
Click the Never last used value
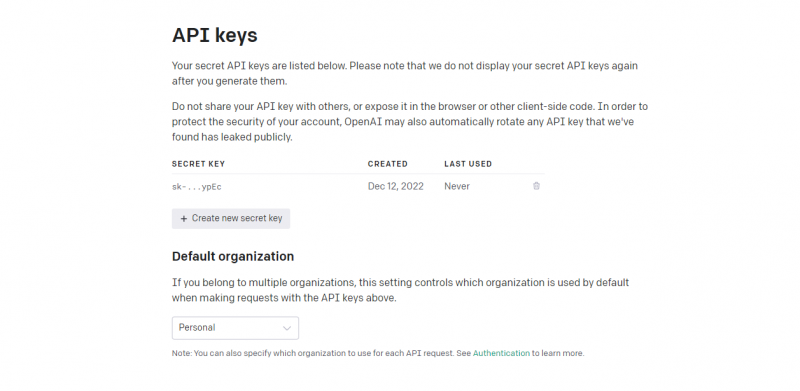(457, 186)
